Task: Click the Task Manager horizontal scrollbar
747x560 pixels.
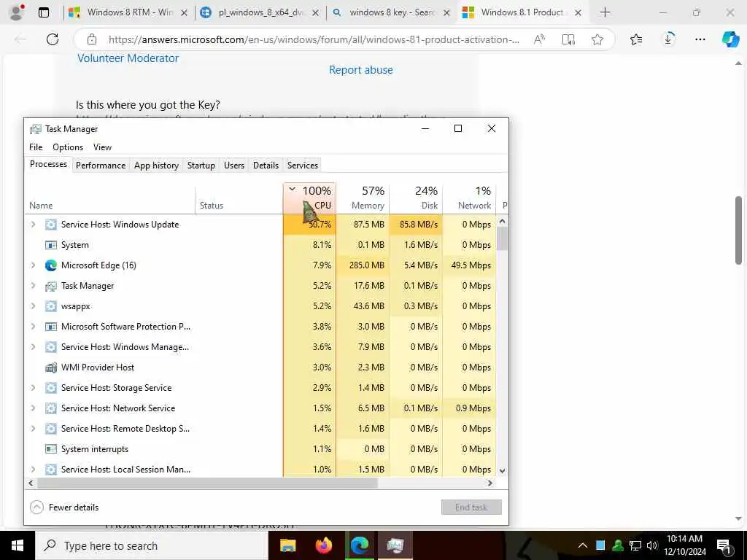Action: click(207, 483)
